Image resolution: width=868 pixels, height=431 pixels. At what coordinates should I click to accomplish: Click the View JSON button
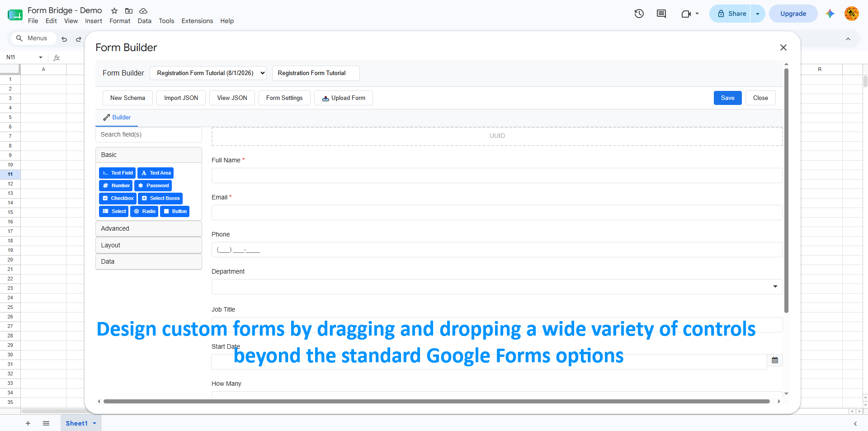click(x=232, y=98)
